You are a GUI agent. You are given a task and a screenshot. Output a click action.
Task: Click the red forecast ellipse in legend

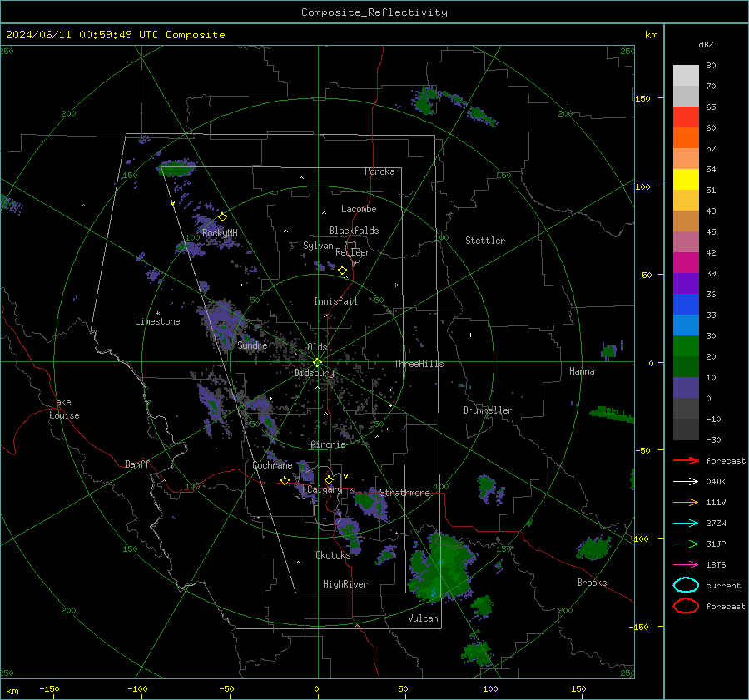click(x=686, y=606)
